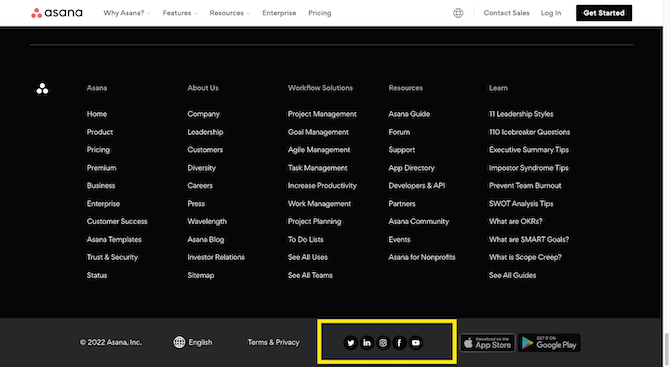Open Enterprise in the Asana footer column
Screen dimensions: 670x367
[103, 204]
